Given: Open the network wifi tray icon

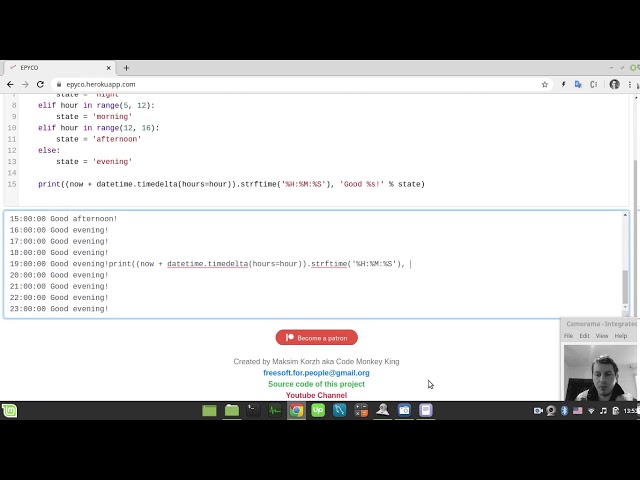Looking at the screenshot, I should pyautogui.click(x=591, y=411).
